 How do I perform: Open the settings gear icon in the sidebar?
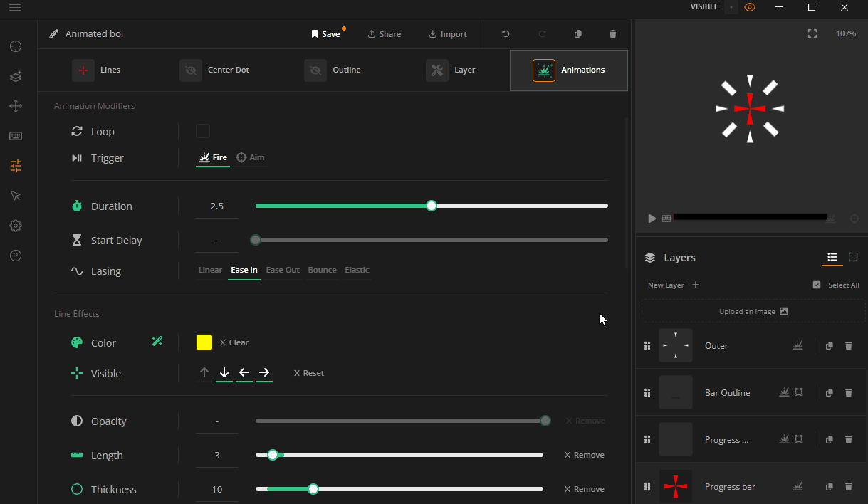coord(16,226)
